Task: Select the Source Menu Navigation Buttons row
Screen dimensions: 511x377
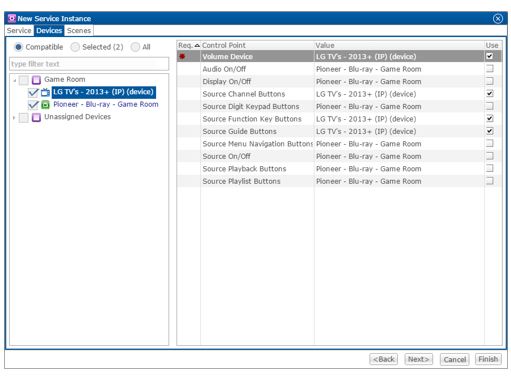Action: pos(339,144)
